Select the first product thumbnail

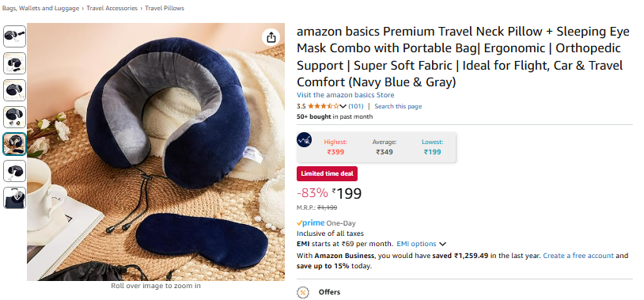click(x=15, y=36)
